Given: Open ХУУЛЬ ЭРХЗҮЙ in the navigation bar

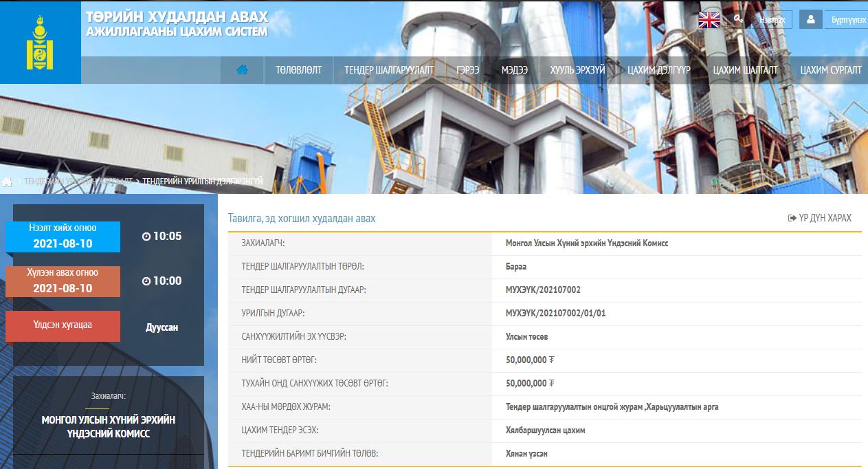Looking at the screenshot, I should point(577,70).
